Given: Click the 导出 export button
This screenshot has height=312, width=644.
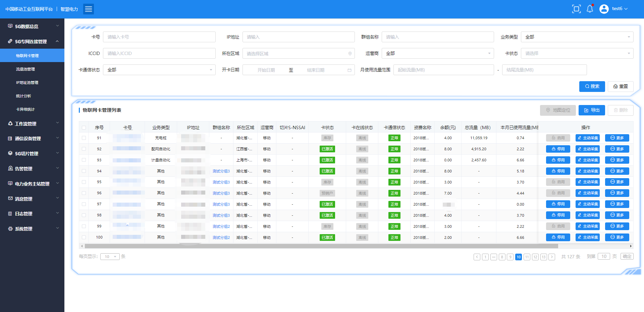Looking at the screenshot, I should click(591, 110).
